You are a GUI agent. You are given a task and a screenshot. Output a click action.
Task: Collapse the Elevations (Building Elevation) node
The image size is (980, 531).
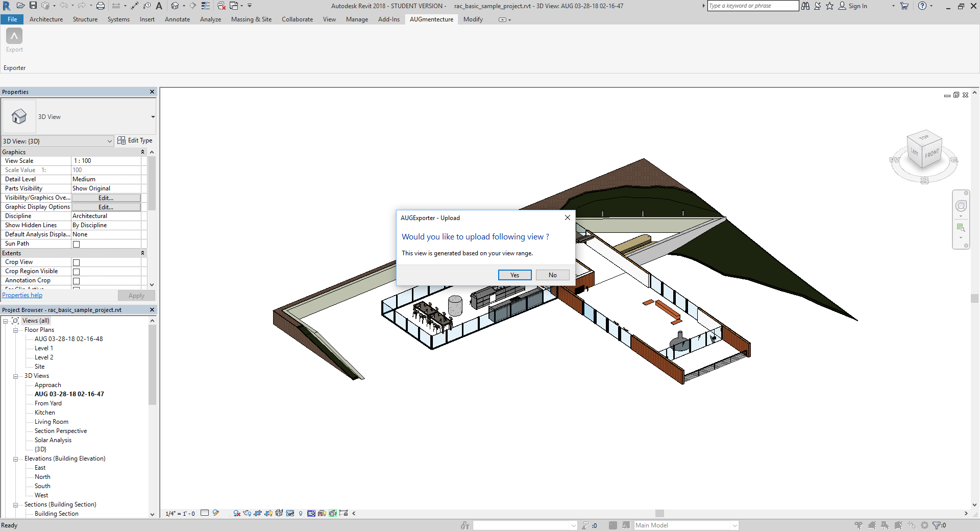[x=16, y=459]
